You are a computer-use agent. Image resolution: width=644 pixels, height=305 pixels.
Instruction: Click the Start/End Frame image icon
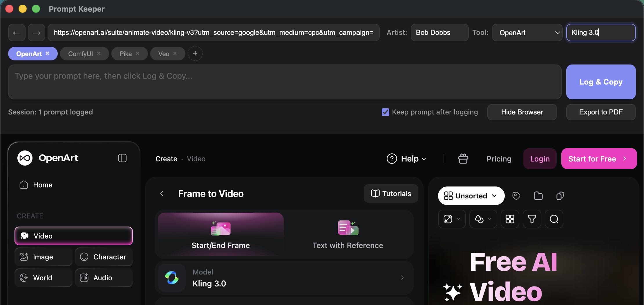pos(221,228)
